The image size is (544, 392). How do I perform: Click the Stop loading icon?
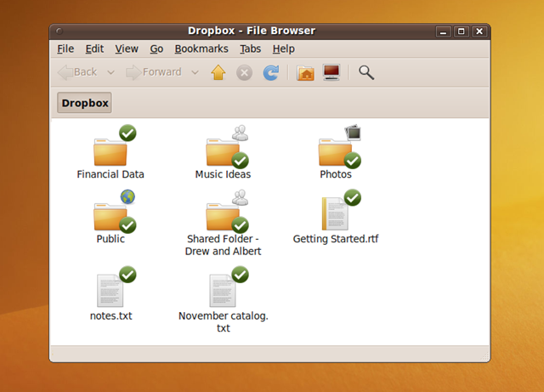(x=244, y=73)
